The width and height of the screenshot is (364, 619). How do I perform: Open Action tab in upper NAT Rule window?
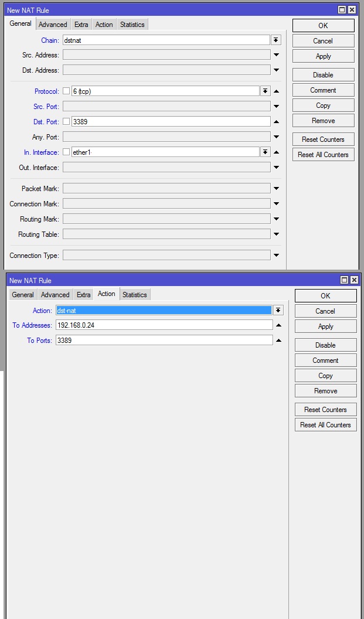tap(104, 25)
